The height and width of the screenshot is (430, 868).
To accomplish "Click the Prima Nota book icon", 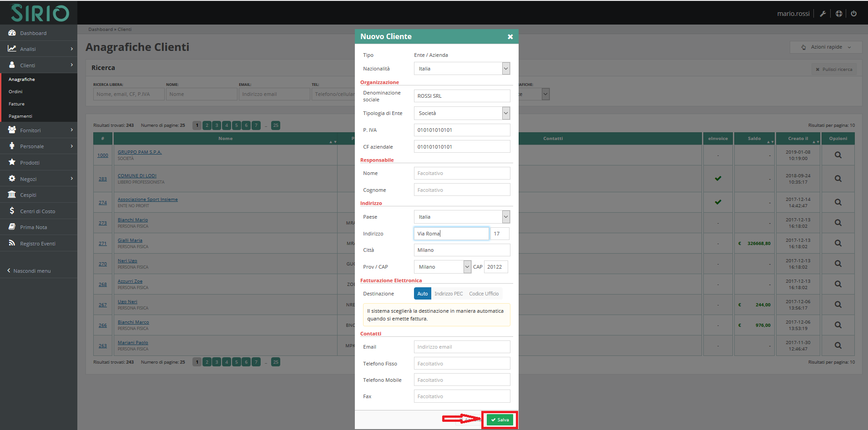I will tap(12, 226).
